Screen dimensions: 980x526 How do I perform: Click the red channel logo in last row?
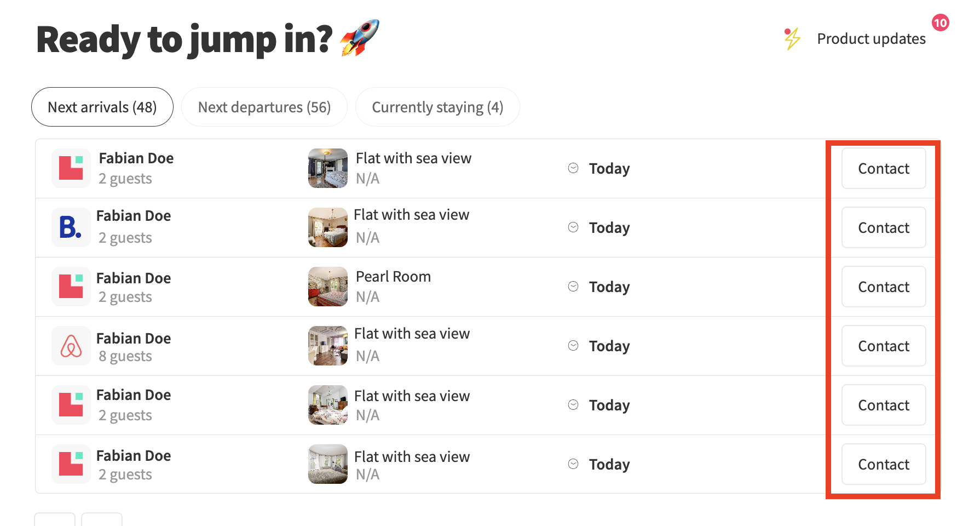pyautogui.click(x=71, y=464)
